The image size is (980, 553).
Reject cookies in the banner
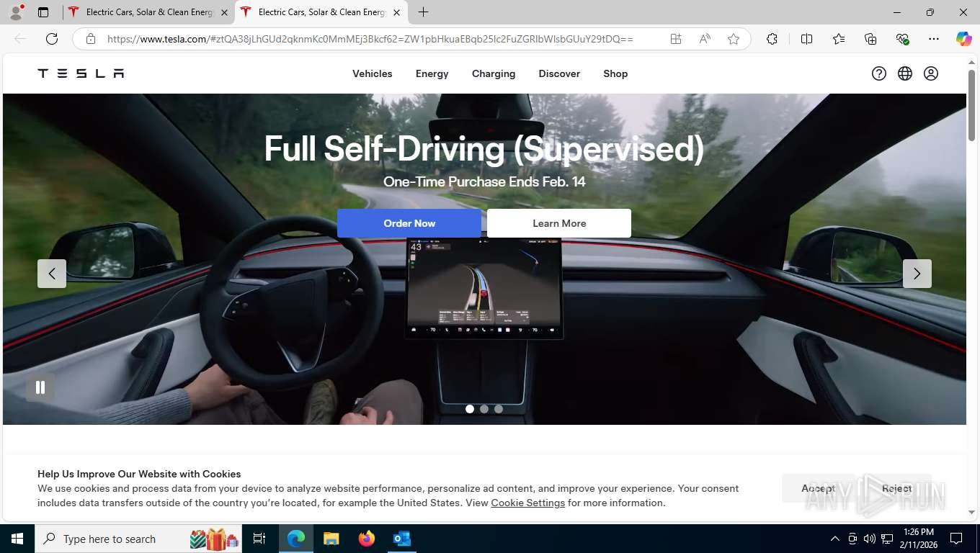[x=896, y=488]
